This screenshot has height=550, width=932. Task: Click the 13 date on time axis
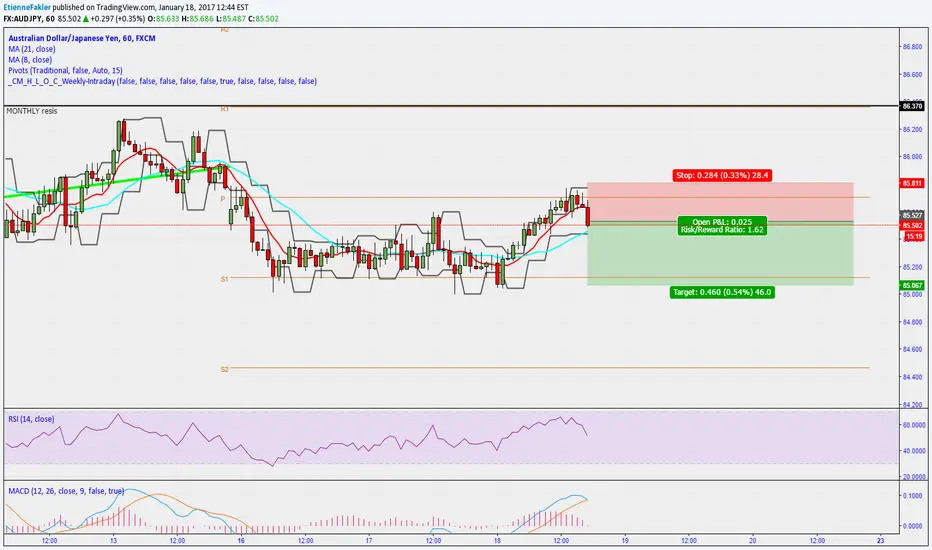coord(114,540)
